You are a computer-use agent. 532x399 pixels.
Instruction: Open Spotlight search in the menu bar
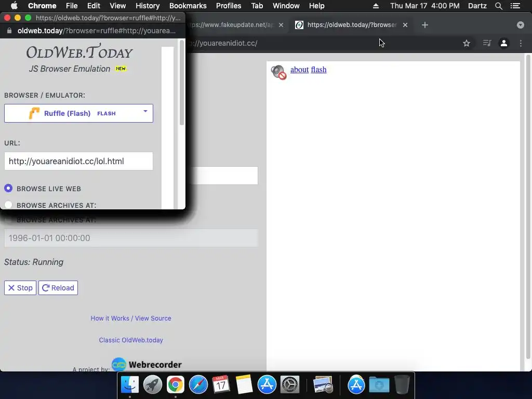pos(498,6)
